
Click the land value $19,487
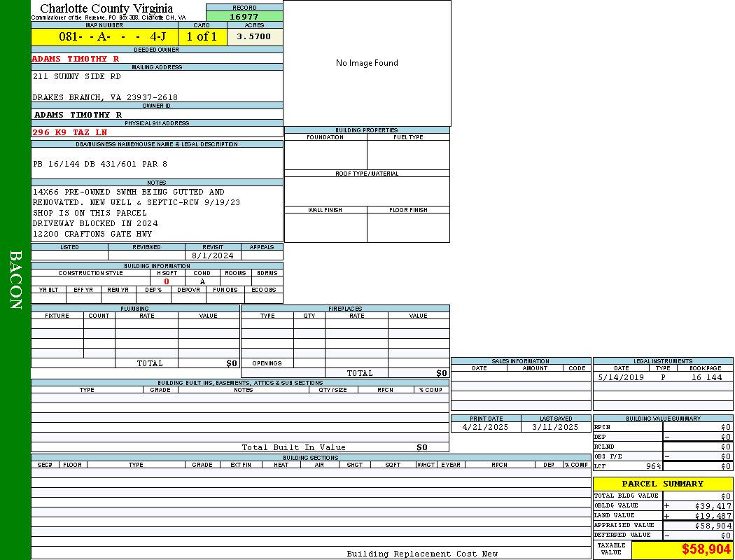713,515
